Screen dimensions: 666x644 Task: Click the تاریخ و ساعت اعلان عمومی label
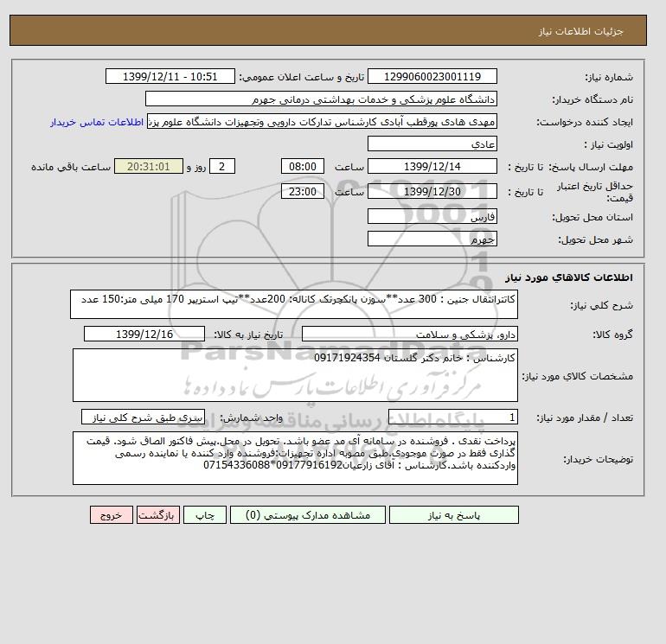pyautogui.click(x=302, y=77)
